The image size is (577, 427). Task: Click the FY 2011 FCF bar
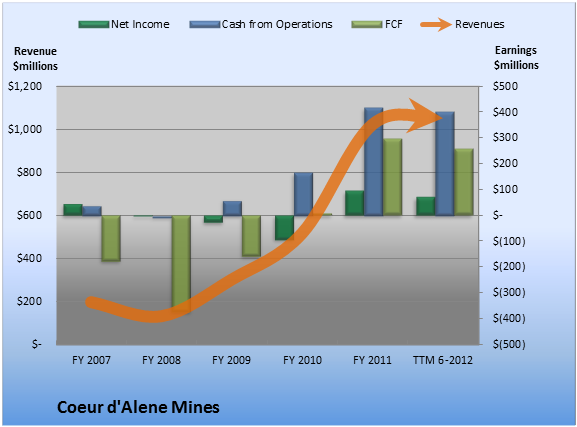click(x=393, y=177)
